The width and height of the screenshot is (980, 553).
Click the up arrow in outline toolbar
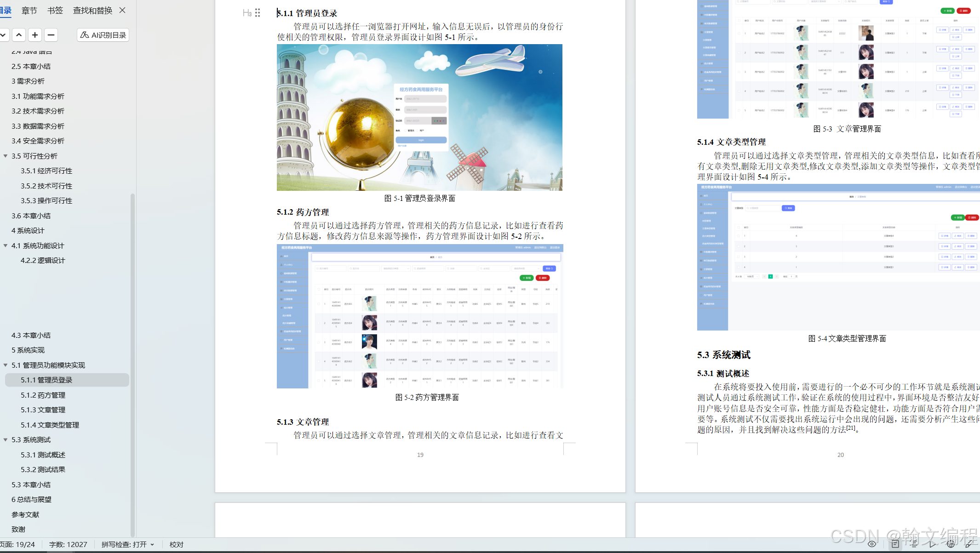19,35
